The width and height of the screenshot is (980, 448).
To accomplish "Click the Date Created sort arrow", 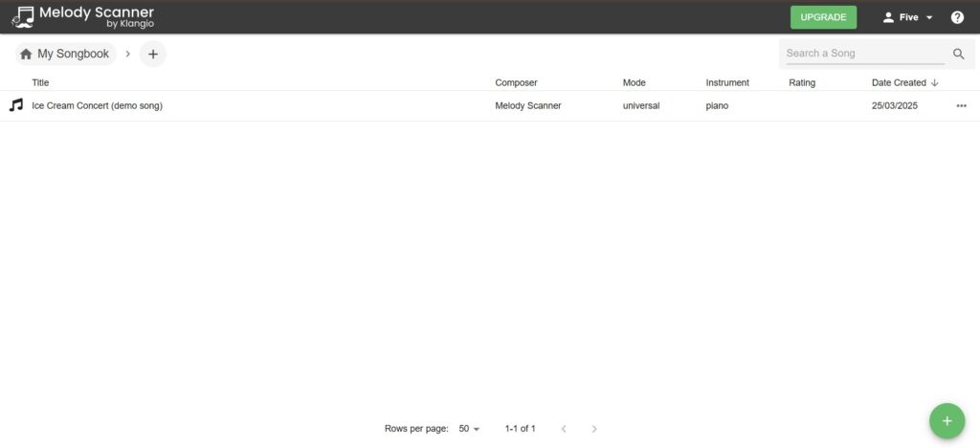I will tap(934, 82).
